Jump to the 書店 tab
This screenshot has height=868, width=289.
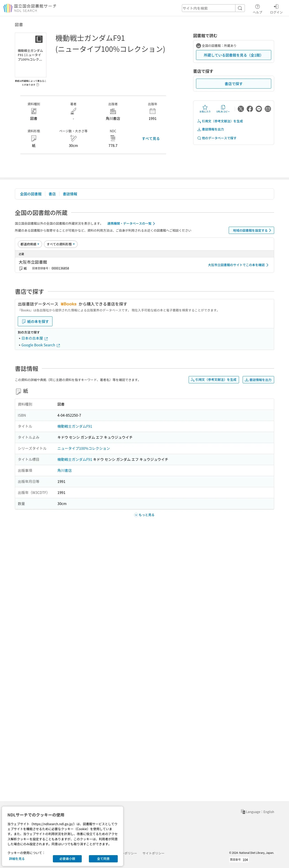point(52,194)
